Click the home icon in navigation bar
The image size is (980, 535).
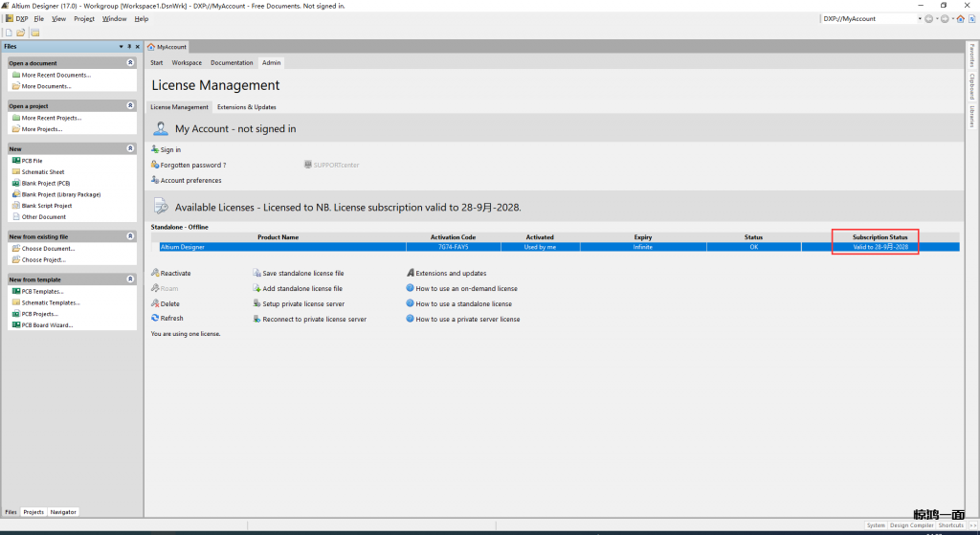tap(960, 18)
